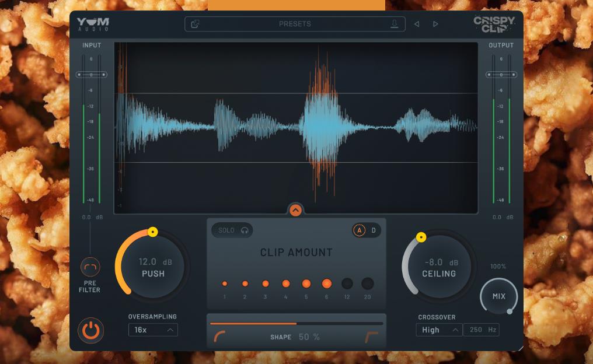The image size is (593, 364).
Task: Click the Push 12.0 dB value
Action: coord(155,262)
